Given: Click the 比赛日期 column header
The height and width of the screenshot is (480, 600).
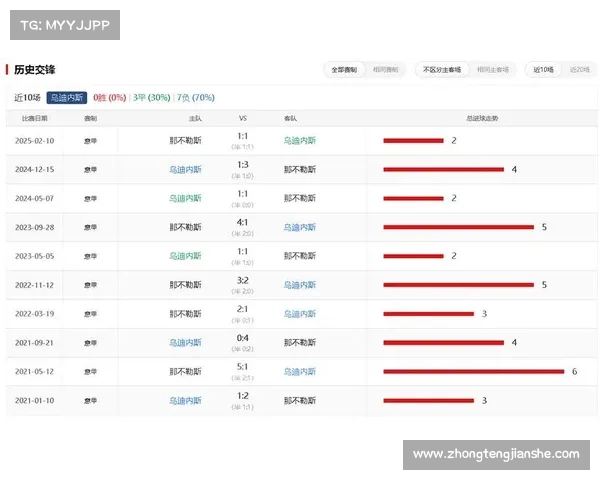Looking at the screenshot, I should click(34, 119).
